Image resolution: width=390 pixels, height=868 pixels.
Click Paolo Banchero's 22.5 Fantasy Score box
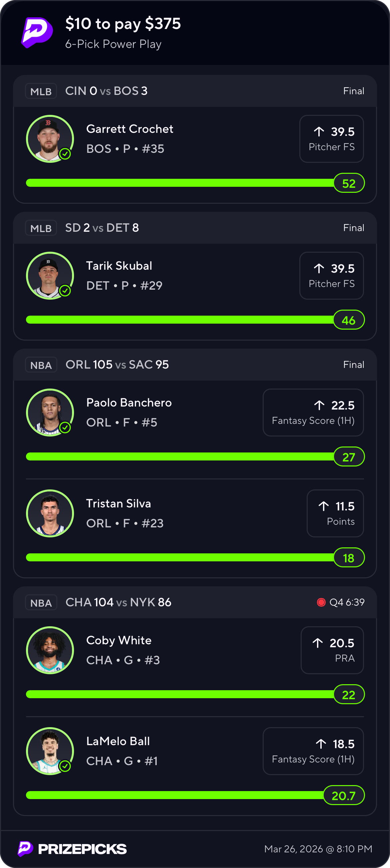click(313, 413)
